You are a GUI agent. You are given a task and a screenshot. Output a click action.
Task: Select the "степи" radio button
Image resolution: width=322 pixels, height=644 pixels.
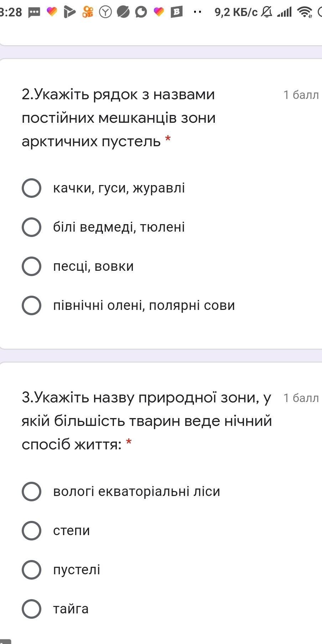(x=32, y=530)
